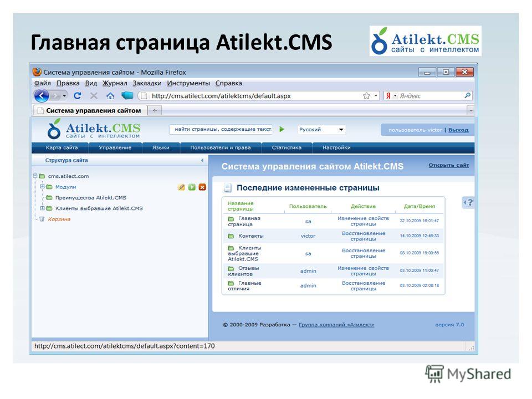Open the Статистика section

[287, 147]
